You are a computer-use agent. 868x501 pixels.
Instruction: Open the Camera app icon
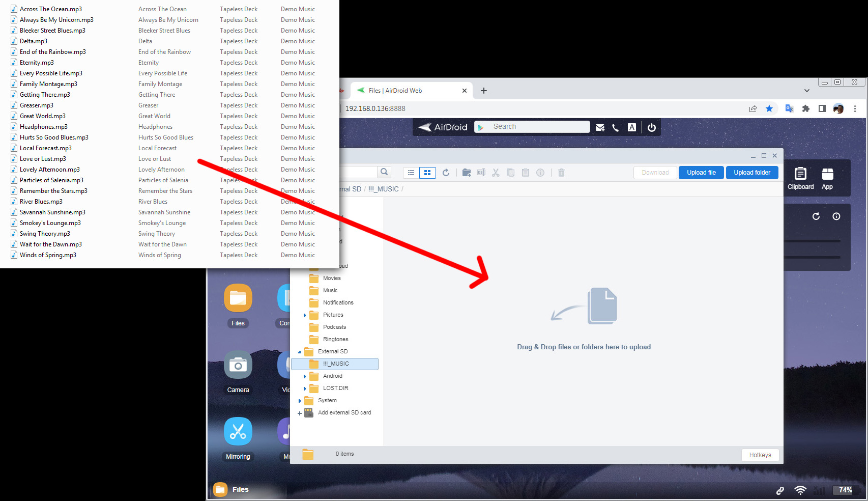coord(238,366)
